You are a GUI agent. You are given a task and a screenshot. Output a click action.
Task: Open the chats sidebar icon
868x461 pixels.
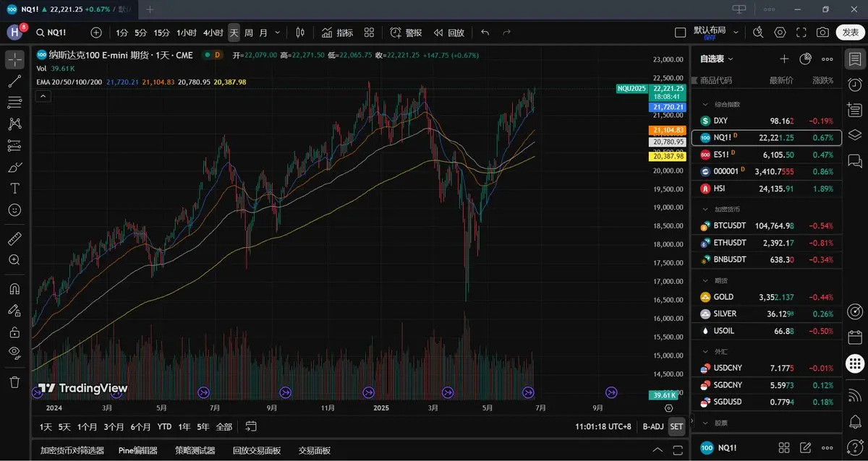(854, 160)
